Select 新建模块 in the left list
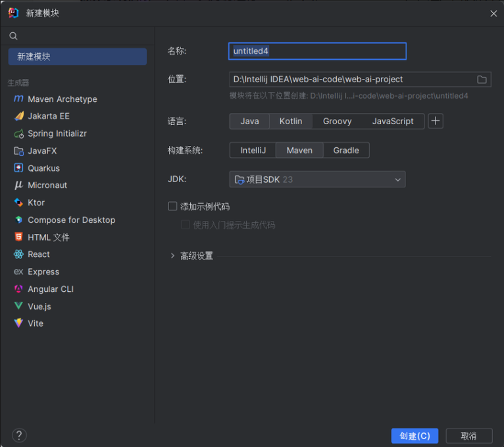Viewport: 504px width, 447px height. coord(78,57)
